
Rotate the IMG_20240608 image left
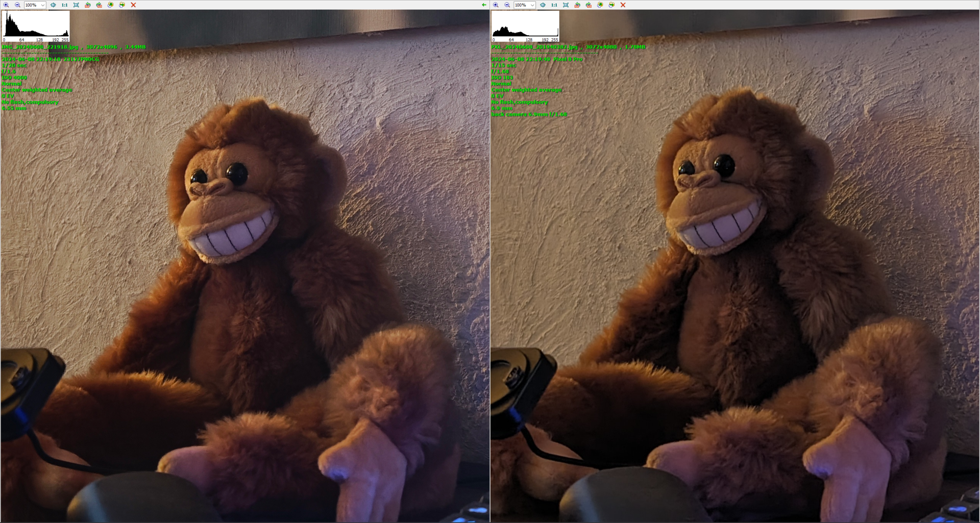[x=88, y=5]
